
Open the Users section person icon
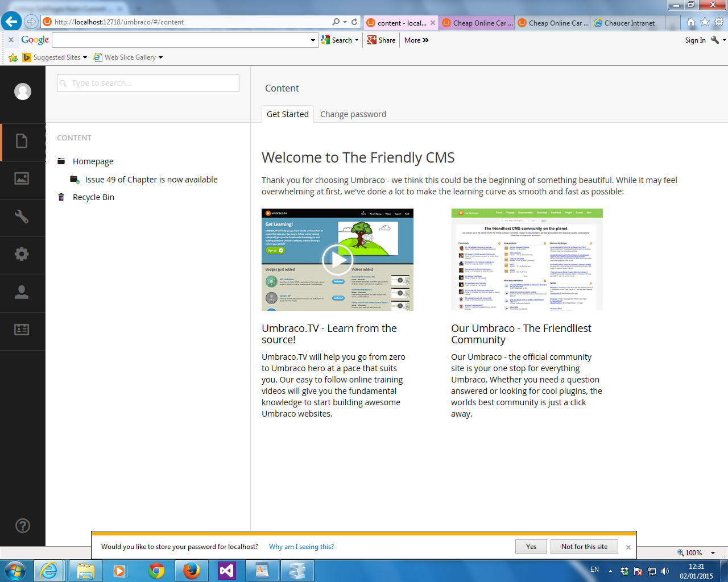pos(22,292)
